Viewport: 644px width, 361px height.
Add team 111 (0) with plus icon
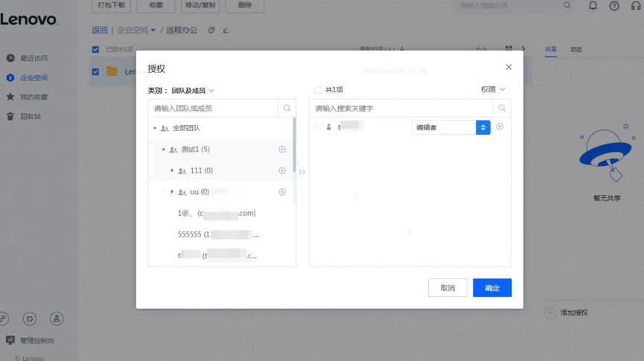click(282, 170)
